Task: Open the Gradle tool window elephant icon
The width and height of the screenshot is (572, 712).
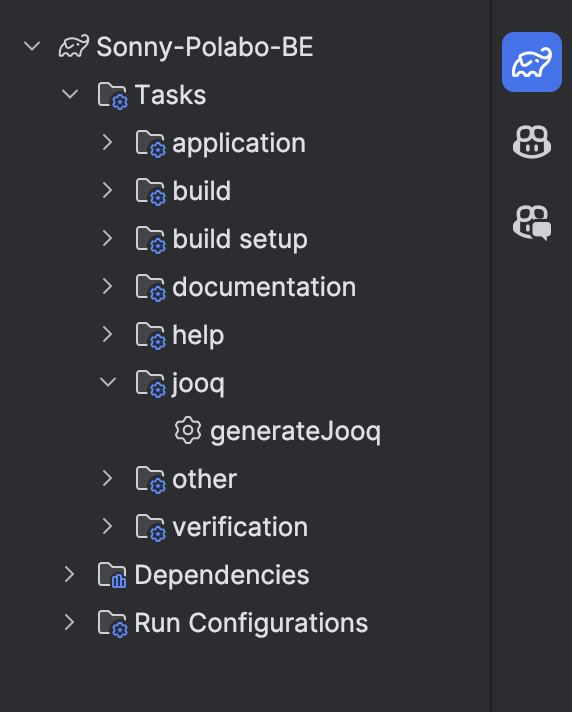Action: [532, 62]
